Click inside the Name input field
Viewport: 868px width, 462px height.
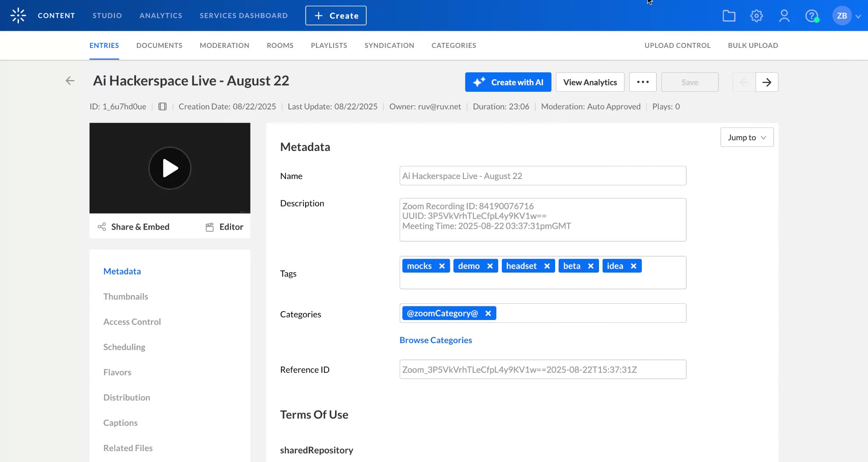542,176
